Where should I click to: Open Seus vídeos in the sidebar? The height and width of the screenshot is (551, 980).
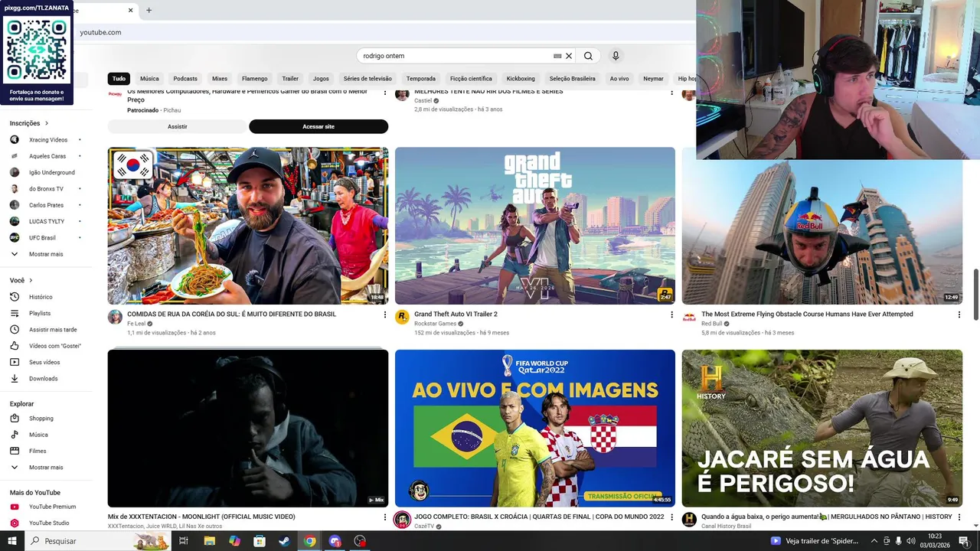[46, 362]
